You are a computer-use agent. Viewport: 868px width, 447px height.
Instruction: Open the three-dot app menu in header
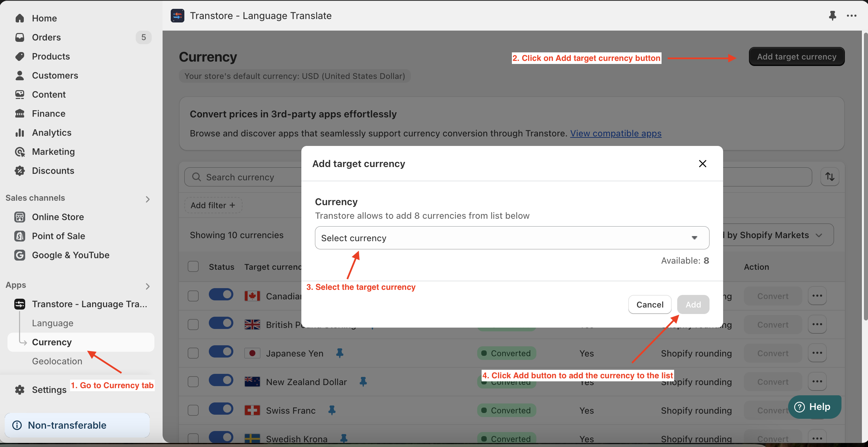coord(851,16)
